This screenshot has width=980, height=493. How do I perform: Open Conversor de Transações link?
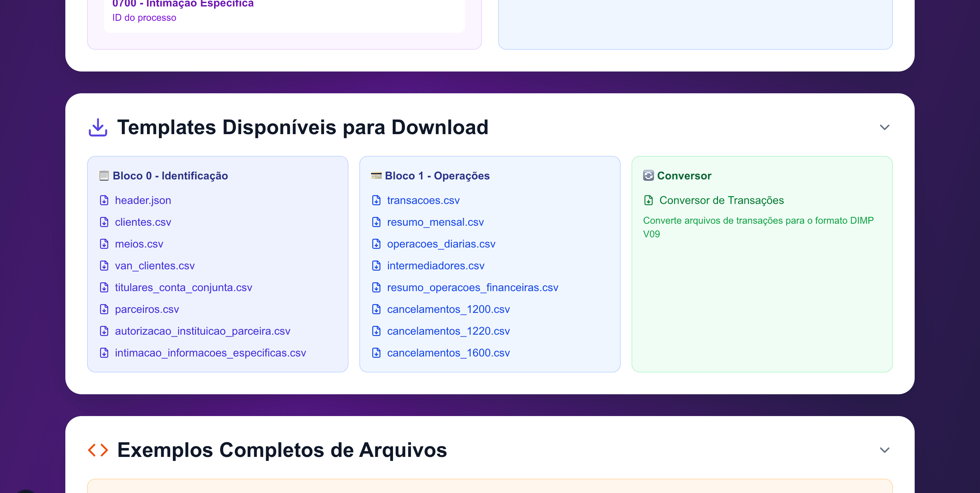pos(721,200)
